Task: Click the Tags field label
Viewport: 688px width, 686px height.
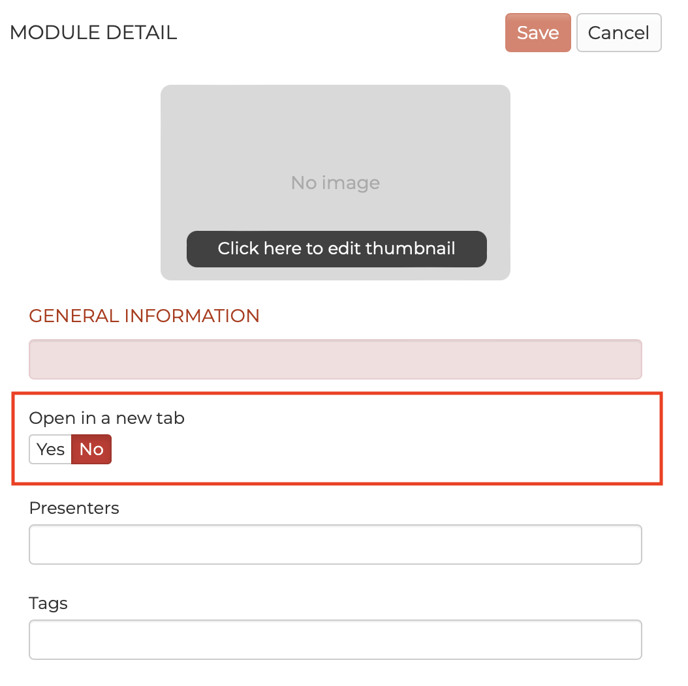Action: pos(48,603)
